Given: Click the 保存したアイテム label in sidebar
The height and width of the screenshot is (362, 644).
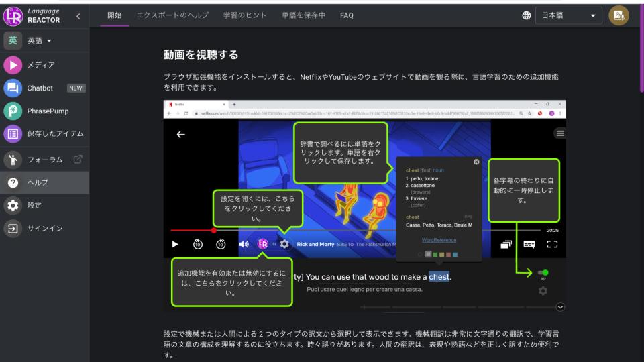Looking at the screenshot, I should point(56,134).
